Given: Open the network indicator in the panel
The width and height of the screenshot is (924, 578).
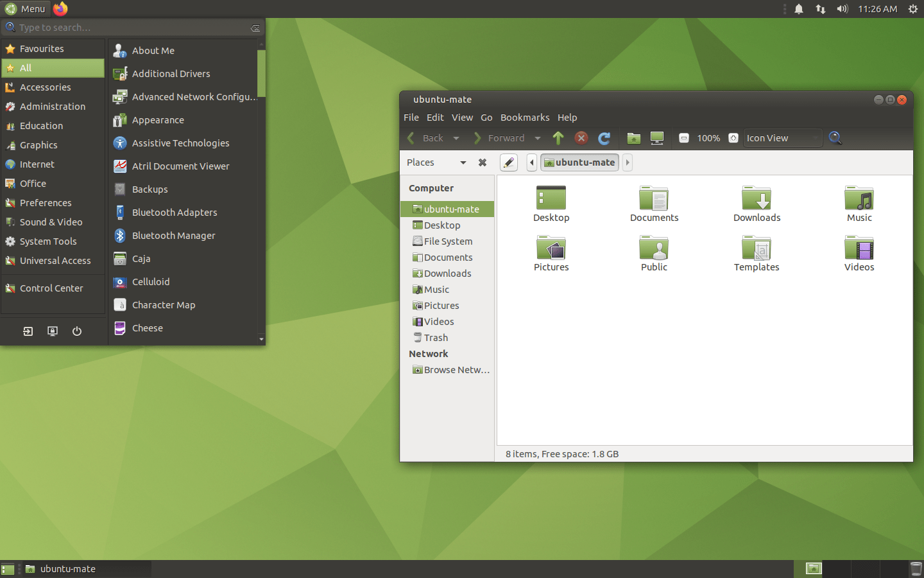Looking at the screenshot, I should click(820, 9).
